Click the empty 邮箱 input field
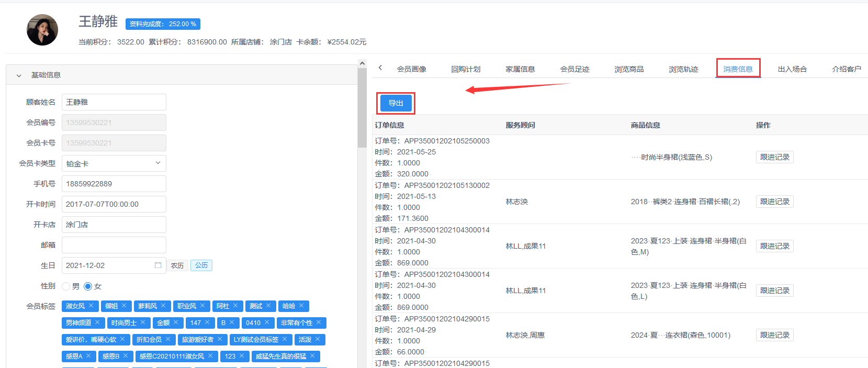Viewport: 868px width, 368px height. pyautogui.click(x=114, y=245)
